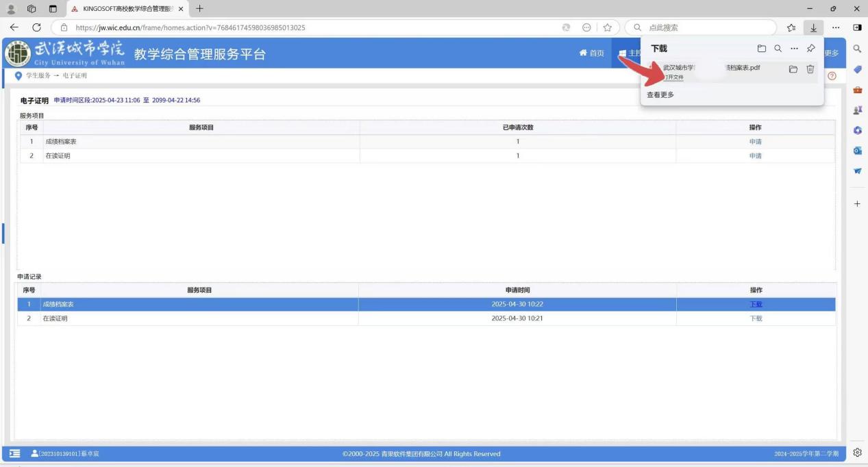Open browser Settings and more menu
Viewport: 868px width, 467px height.
pyautogui.click(x=836, y=27)
